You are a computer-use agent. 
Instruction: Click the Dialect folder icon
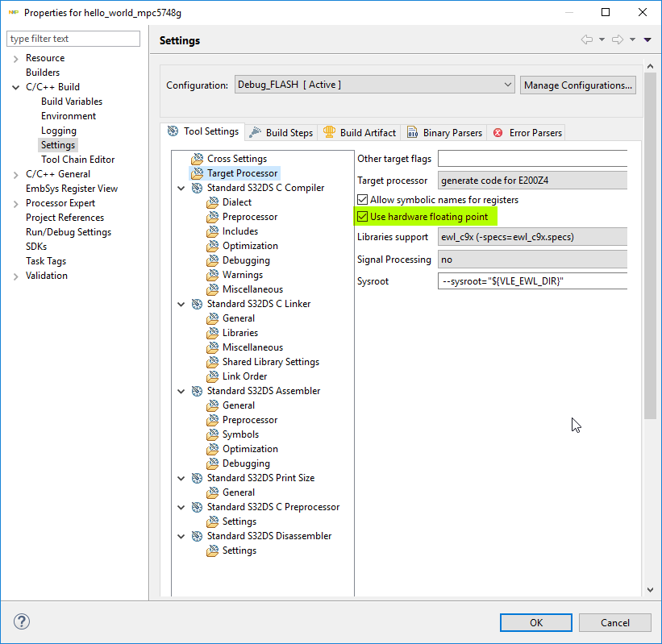(213, 202)
